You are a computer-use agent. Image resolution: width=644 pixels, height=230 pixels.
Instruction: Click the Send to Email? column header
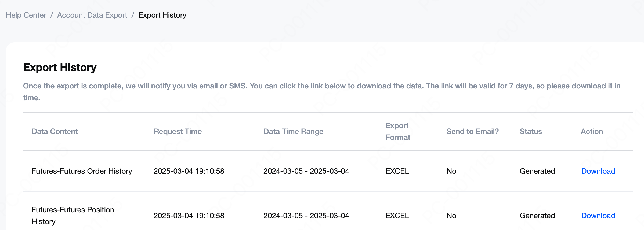tap(472, 131)
